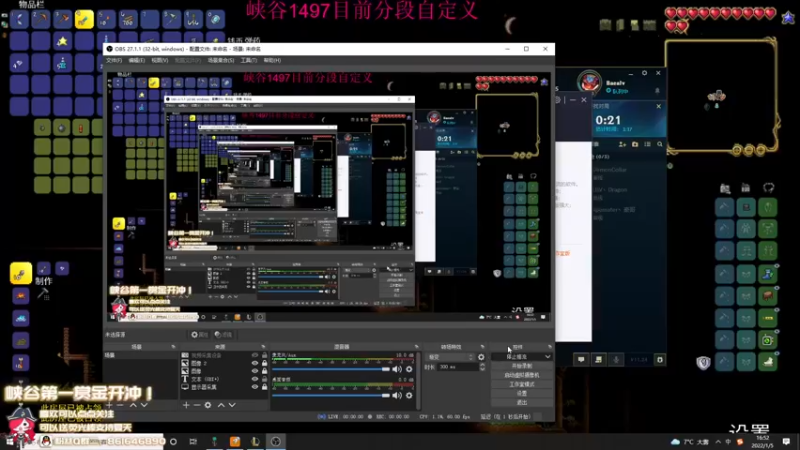This screenshot has height=450, width=800.
Task: Close the 0:21 queue timer panel
Action: [x=659, y=106]
